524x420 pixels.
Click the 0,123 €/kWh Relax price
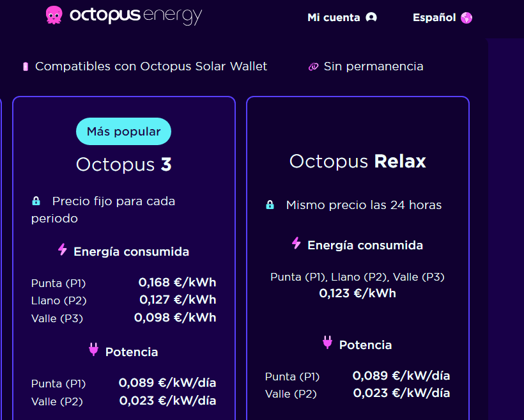click(358, 293)
